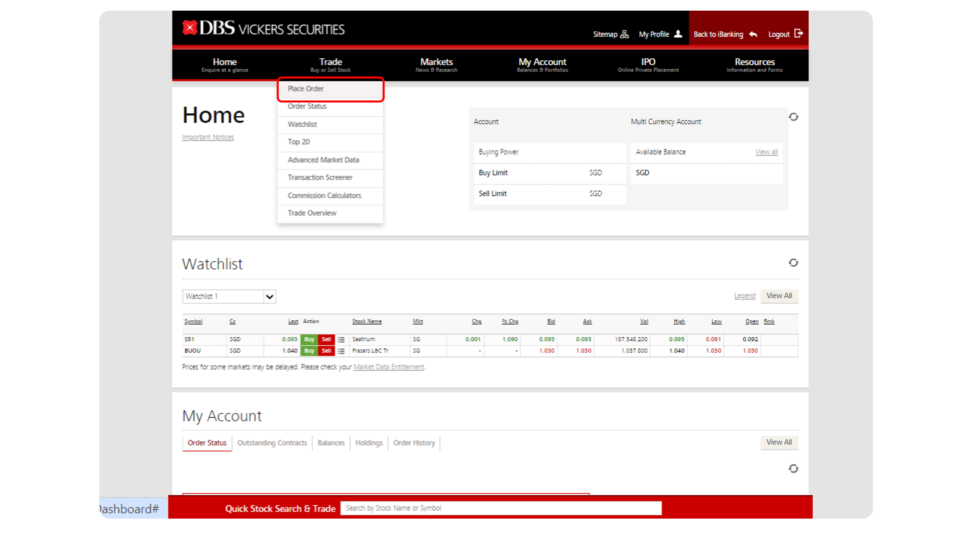
Task: Sort watchlist by High column
Action: 679,322
